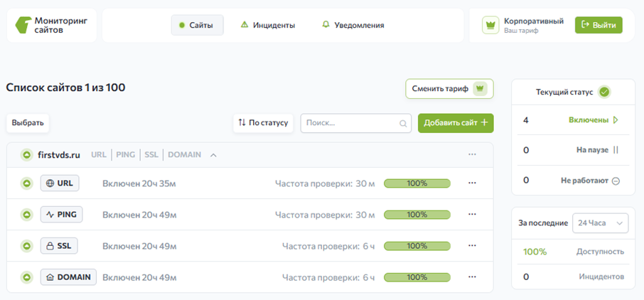
Task: Click the DOMAIN check badge
Action: coord(68,277)
